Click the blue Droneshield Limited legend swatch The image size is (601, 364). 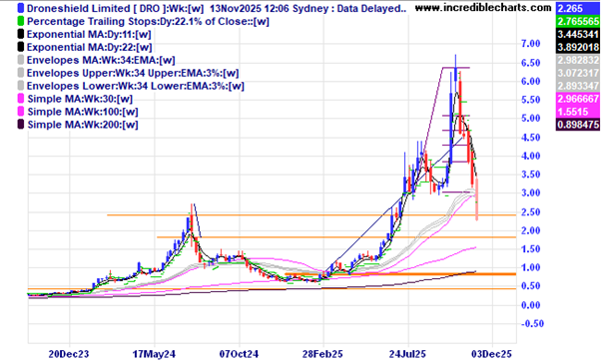[21, 8]
